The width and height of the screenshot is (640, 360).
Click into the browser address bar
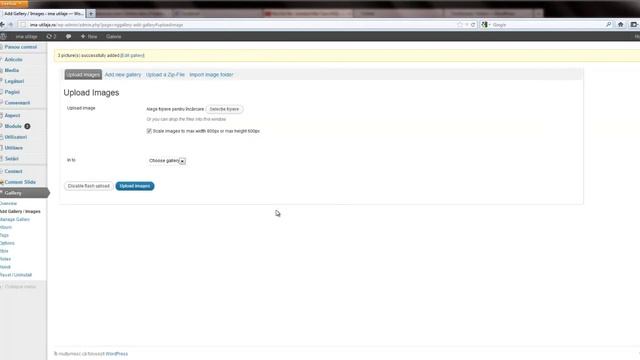tap(241, 24)
